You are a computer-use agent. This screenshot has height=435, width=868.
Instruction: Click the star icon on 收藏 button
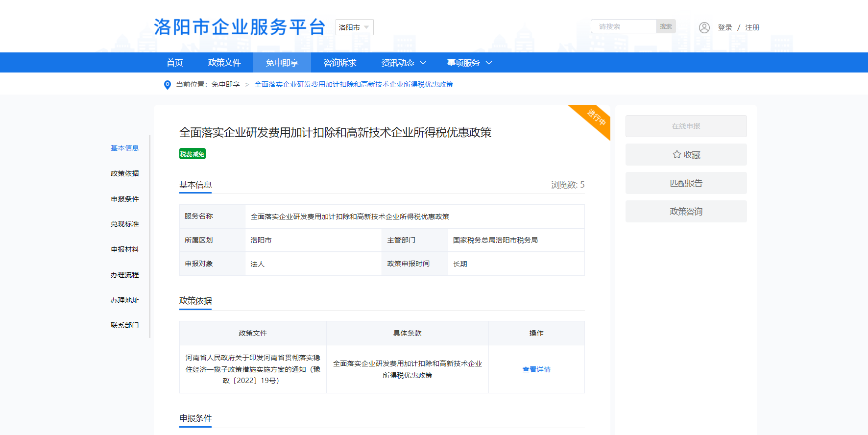pos(676,154)
